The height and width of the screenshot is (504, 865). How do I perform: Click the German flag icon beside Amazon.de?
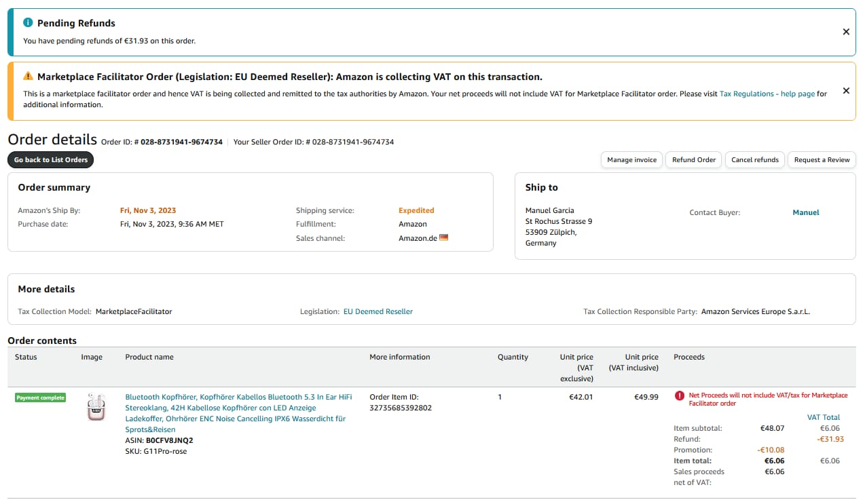(444, 238)
